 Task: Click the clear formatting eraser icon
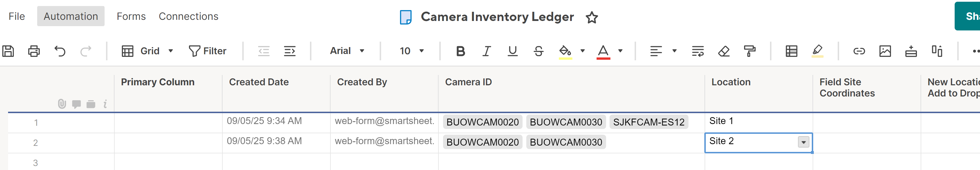click(x=724, y=51)
